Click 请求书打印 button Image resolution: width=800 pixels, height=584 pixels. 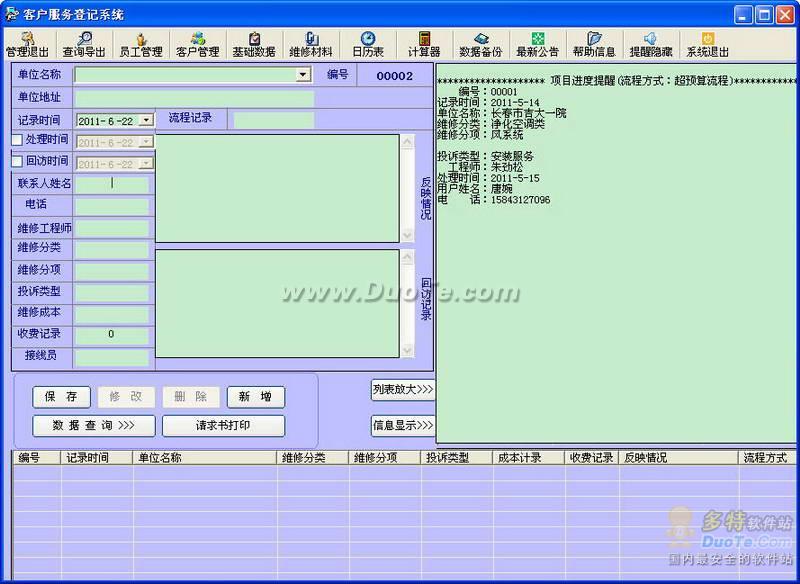coord(223,426)
